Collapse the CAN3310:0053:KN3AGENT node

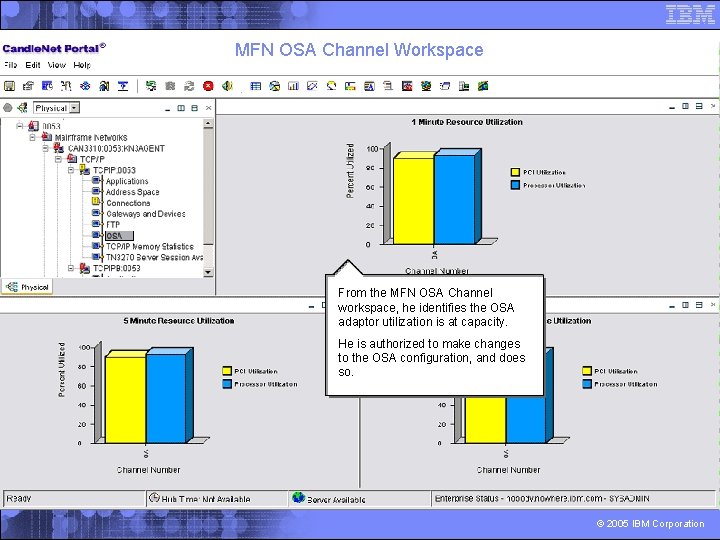[45, 148]
